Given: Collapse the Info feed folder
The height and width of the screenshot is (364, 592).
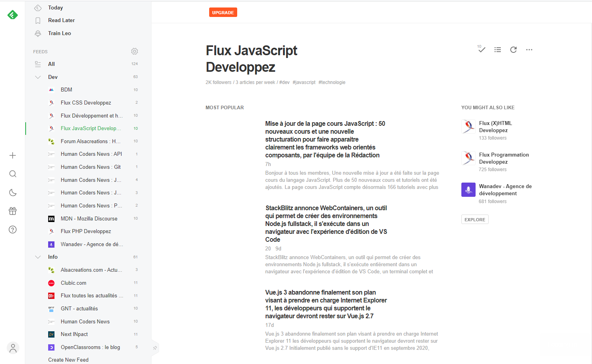Looking at the screenshot, I should pos(38,257).
